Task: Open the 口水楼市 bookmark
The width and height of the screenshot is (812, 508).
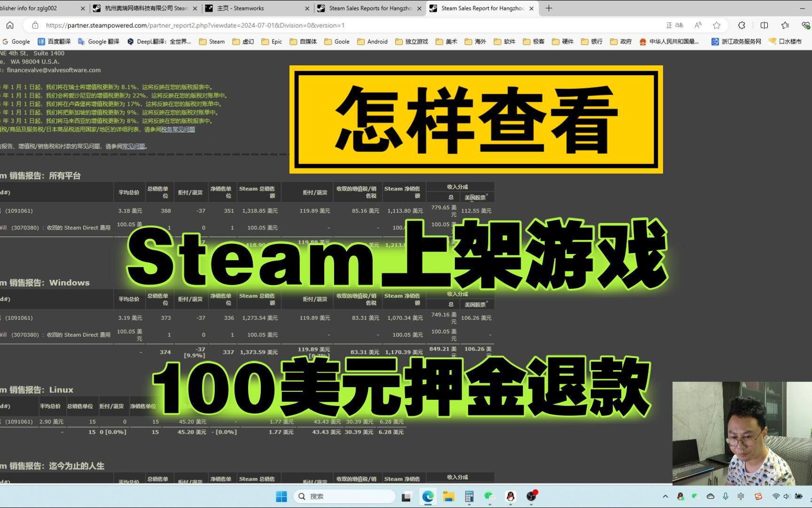Action: coord(785,41)
